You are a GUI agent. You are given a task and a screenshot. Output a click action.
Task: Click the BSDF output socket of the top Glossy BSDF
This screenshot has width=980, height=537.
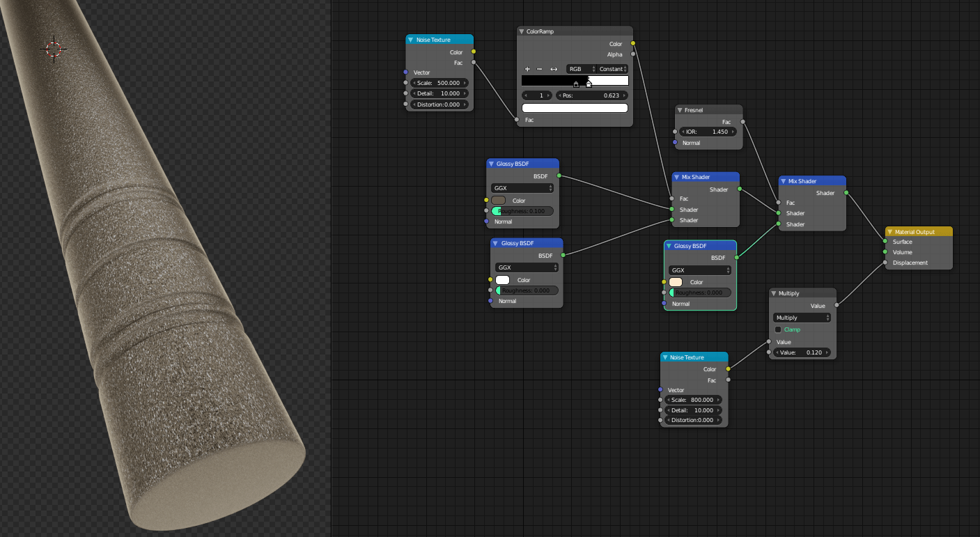tap(559, 176)
